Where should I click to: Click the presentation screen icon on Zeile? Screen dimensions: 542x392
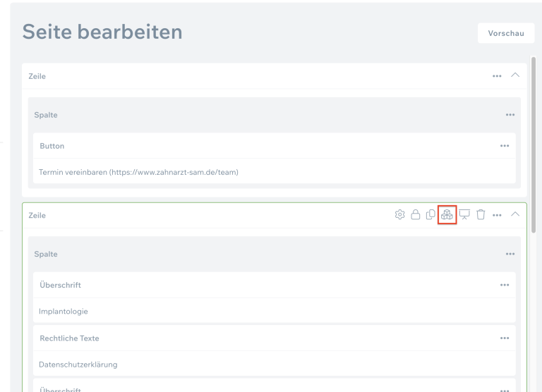464,214
